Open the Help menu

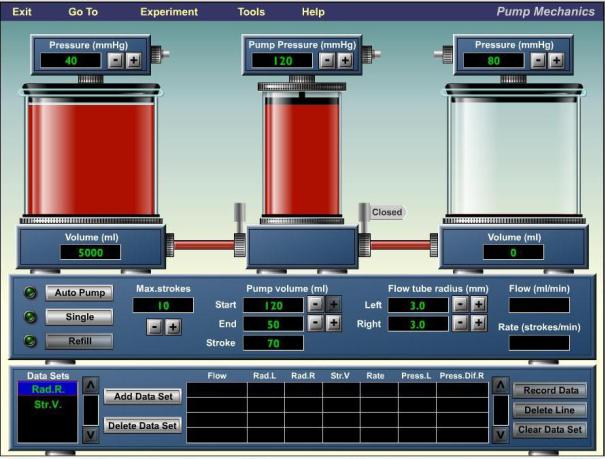313,12
